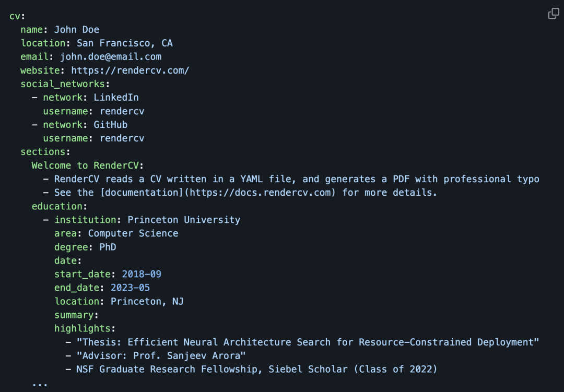Click the San Francisco, CA location value
Screen dimensions: 564x392
point(124,43)
